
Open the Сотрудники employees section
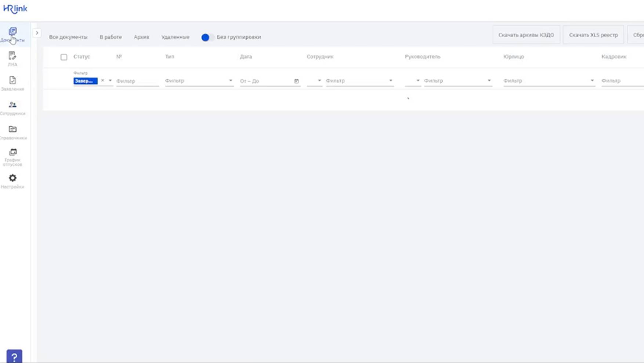pos(12,105)
